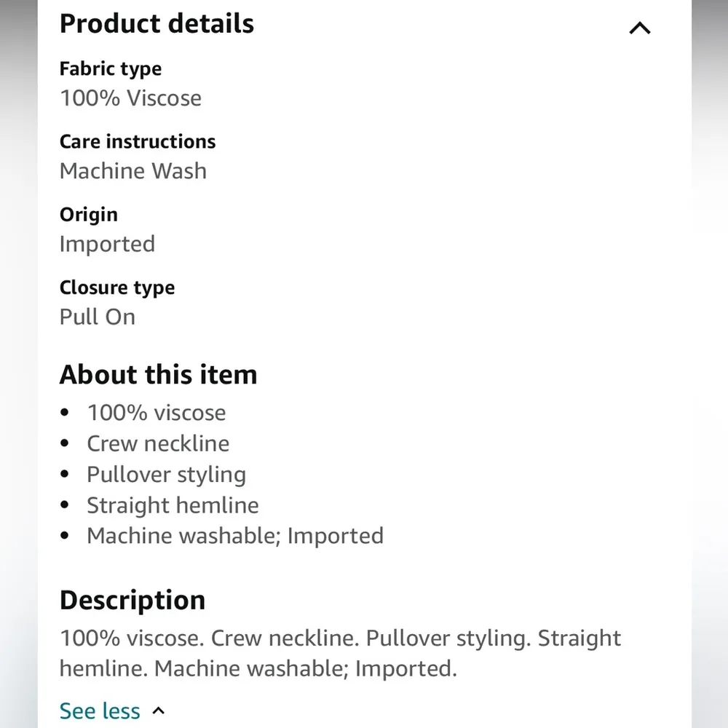Click the Pullover styling bullet point
728x728 pixels.
166,475
